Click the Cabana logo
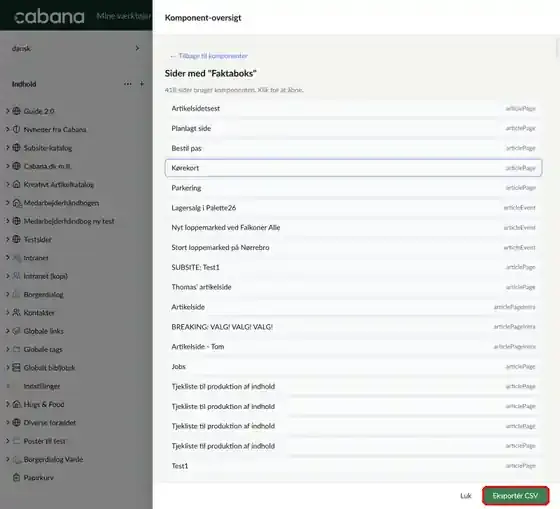560x509 pixels. click(x=49, y=16)
